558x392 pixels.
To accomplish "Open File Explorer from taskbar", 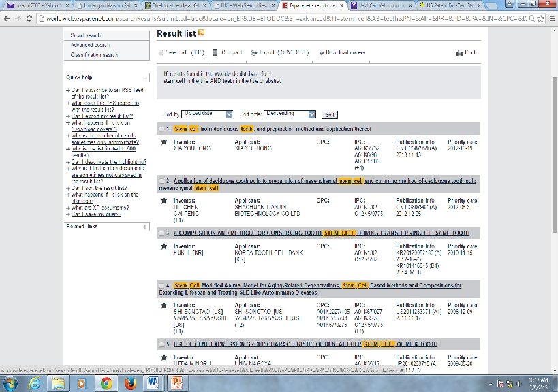I will pyautogui.click(x=59, y=383).
